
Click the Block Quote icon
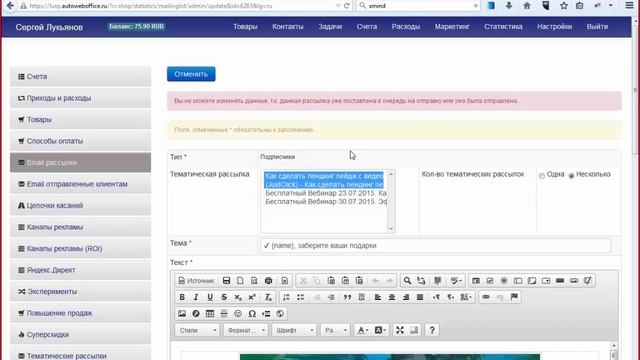click(347, 297)
